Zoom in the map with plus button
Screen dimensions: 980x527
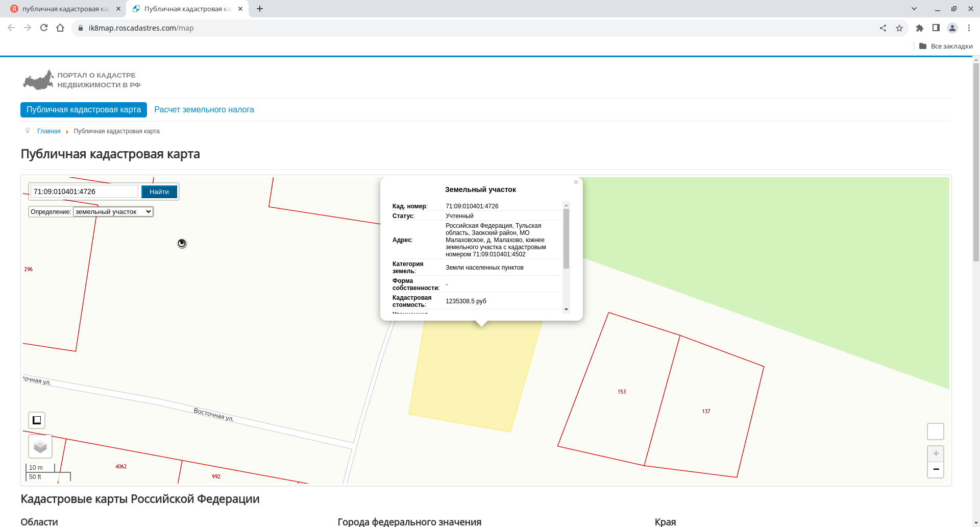pos(936,453)
